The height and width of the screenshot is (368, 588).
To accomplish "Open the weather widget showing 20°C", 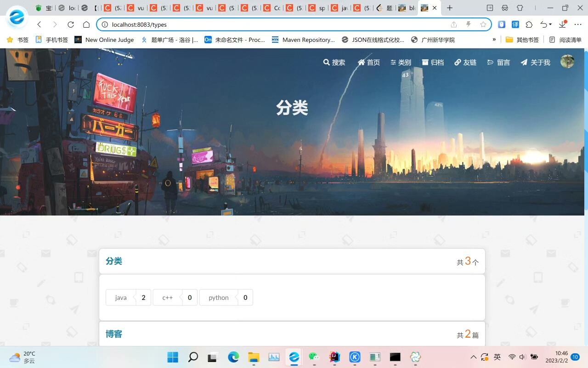I will 22,357.
